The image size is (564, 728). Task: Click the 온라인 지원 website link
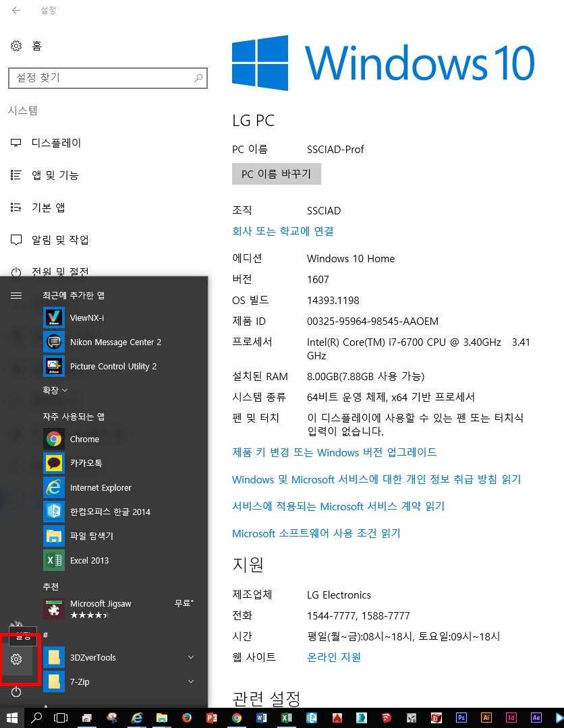(x=333, y=657)
